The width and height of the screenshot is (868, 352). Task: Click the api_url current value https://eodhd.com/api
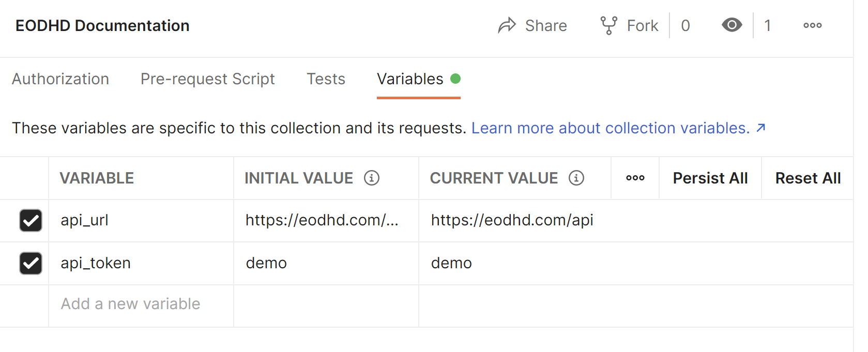tap(512, 220)
